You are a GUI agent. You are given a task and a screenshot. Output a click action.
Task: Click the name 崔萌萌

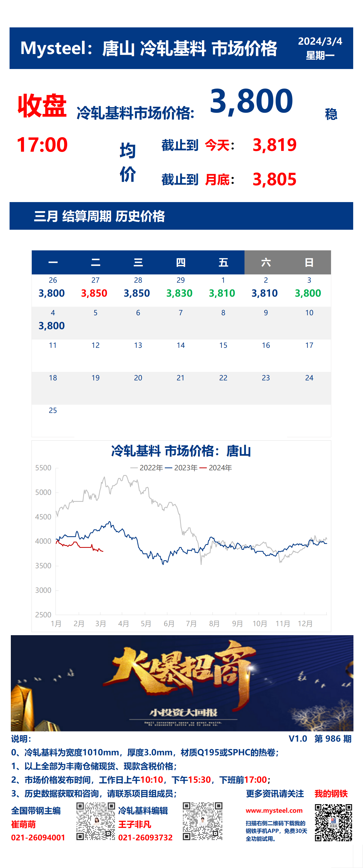23,825
